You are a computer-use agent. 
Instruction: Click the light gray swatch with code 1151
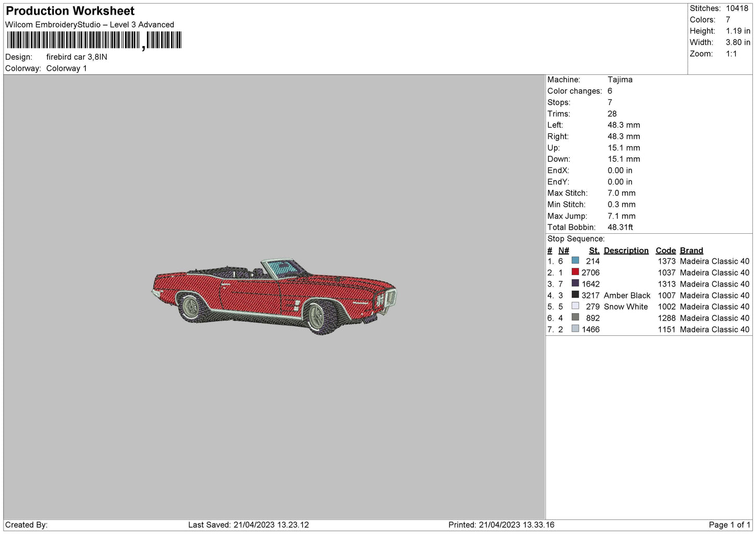tap(576, 329)
